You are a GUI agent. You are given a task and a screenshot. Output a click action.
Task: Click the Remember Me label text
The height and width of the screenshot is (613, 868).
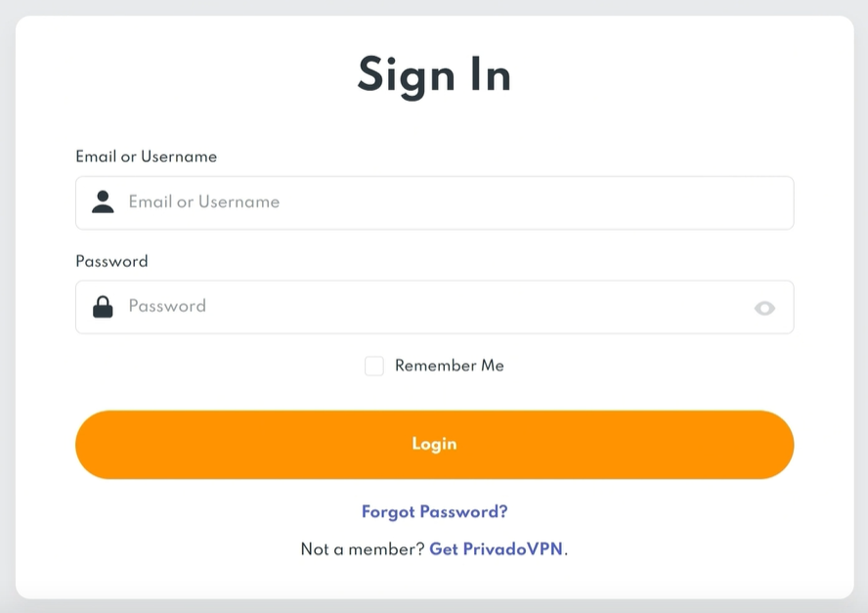pos(449,366)
